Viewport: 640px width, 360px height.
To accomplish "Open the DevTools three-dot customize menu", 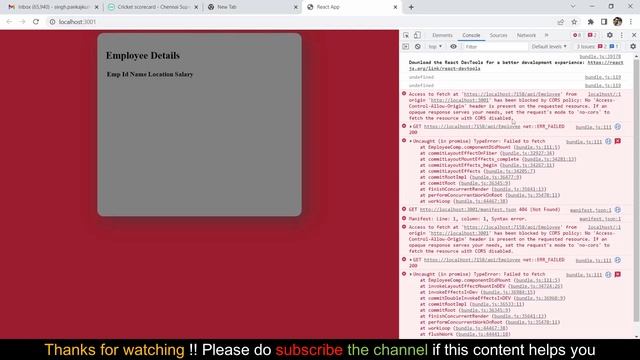I will pyautogui.click(x=622, y=36).
